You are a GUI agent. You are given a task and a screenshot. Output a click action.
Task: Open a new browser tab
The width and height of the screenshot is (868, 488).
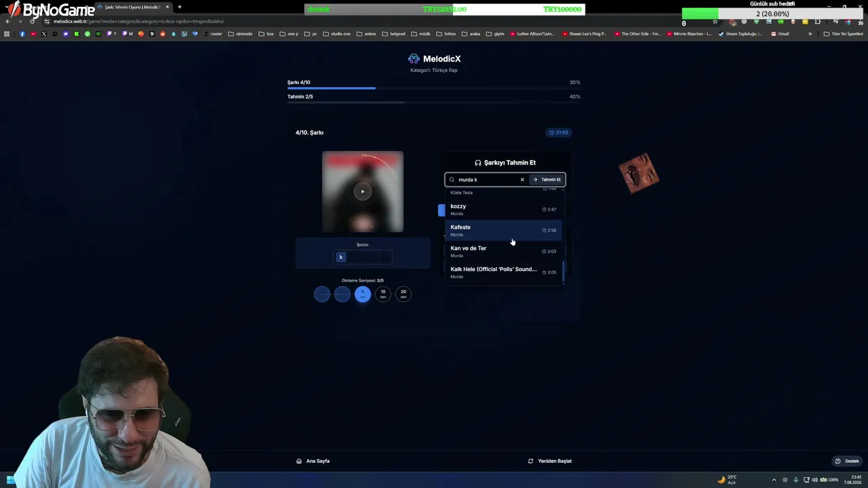click(180, 7)
